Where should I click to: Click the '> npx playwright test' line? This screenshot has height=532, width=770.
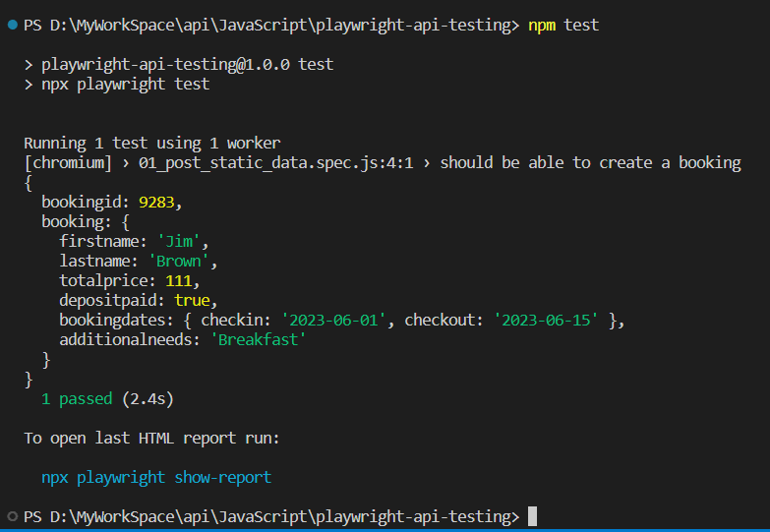(117, 84)
